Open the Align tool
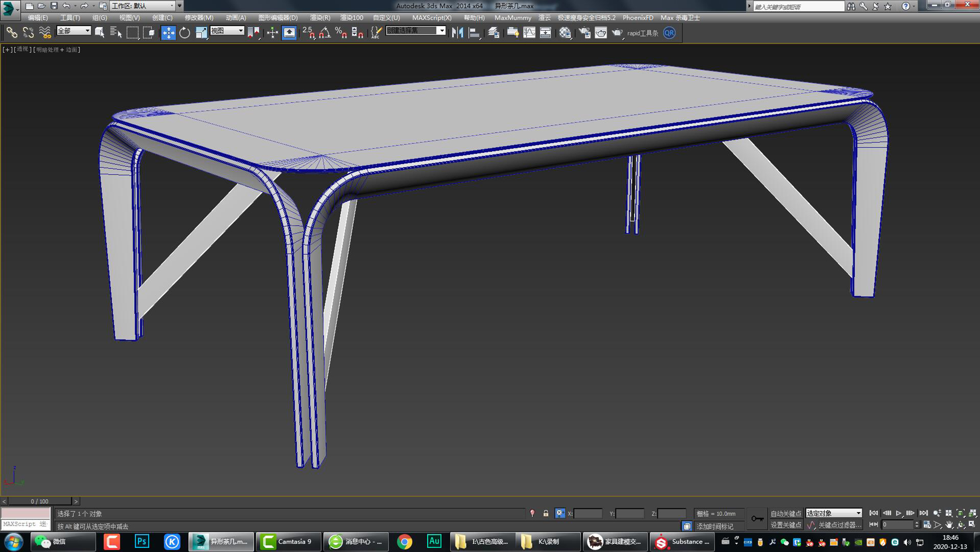 pos(474,32)
